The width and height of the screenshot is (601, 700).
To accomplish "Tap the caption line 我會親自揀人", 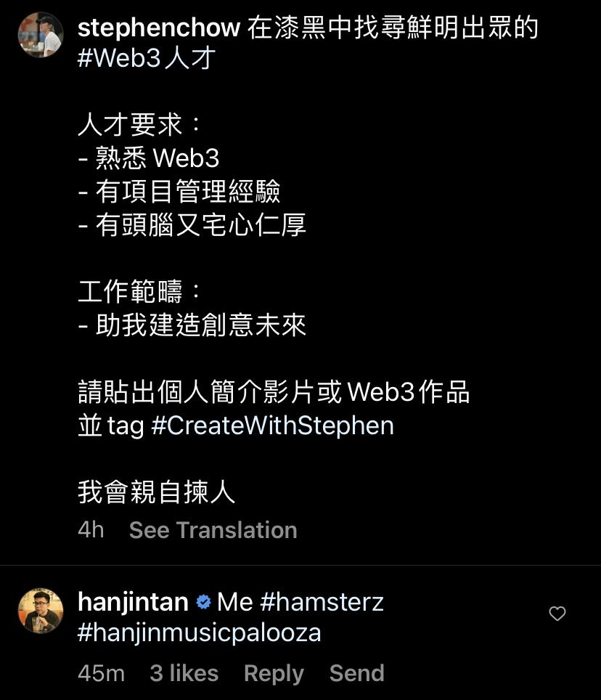I will (x=157, y=492).
